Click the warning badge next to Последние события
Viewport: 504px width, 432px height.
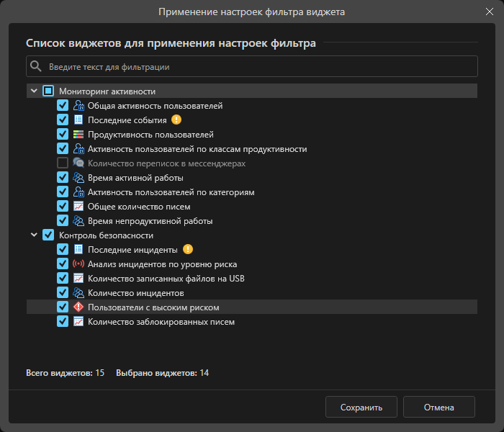(176, 120)
